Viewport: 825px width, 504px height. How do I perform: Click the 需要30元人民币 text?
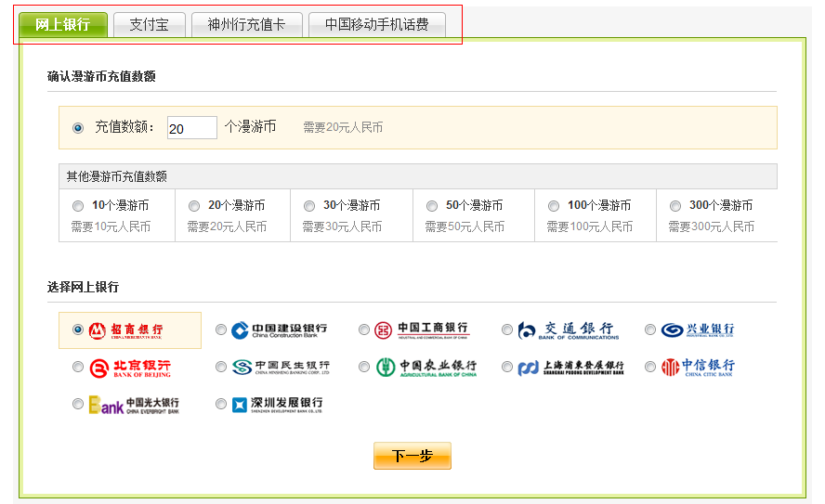pos(342,226)
